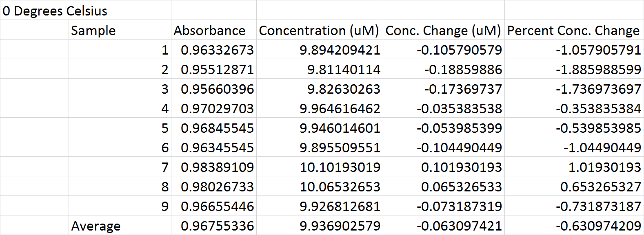This screenshot has width=644, height=235.
Task: Select the 'Conc. Change (uM)' header cell
Action: pos(443,30)
